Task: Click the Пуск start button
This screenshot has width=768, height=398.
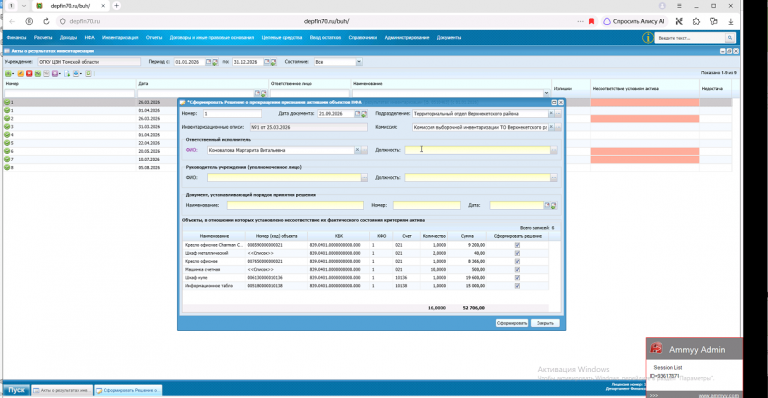Action: click(x=16, y=390)
